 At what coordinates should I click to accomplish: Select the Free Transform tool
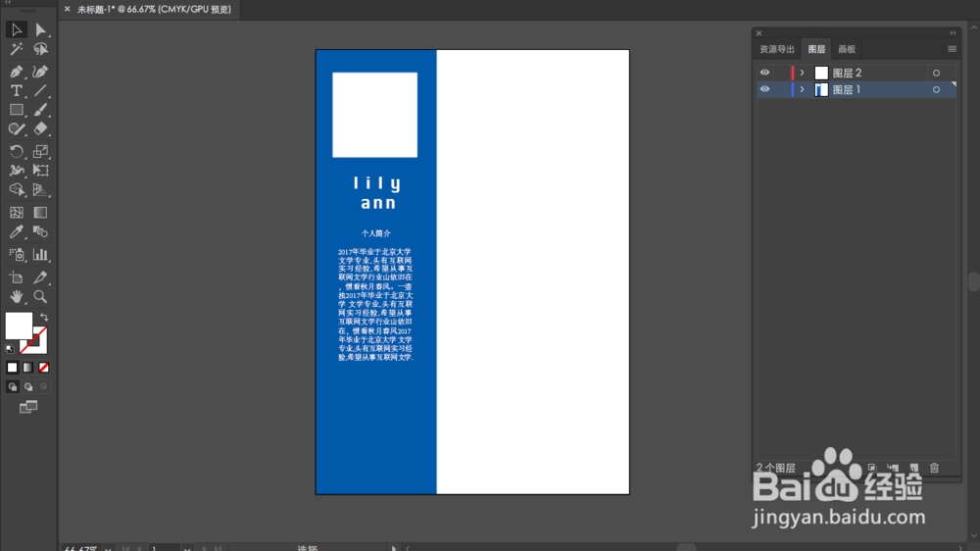[40, 171]
